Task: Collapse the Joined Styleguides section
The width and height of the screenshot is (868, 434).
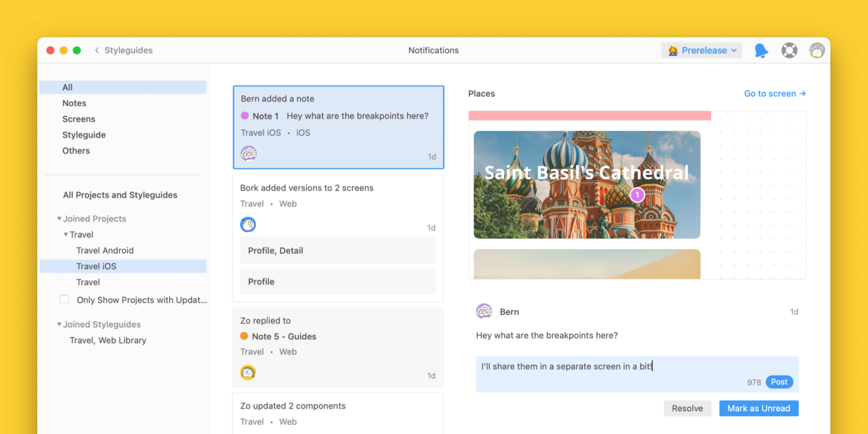Action: pyautogui.click(x=60, y=324)
